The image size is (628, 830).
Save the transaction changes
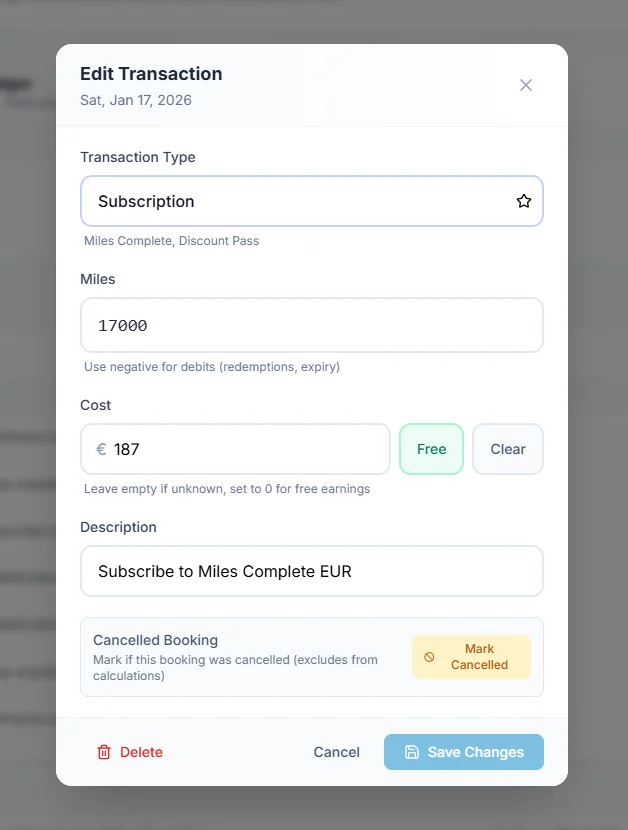(463, 752)
